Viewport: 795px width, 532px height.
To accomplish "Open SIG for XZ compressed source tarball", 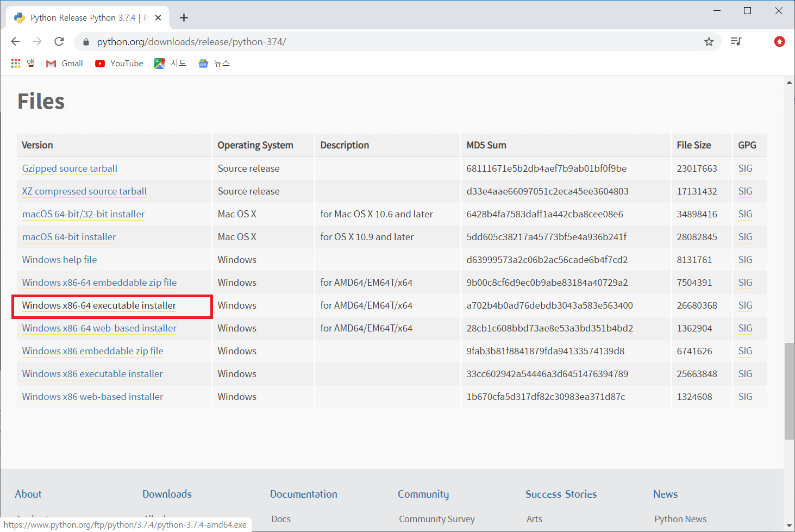I will [746, 191].
